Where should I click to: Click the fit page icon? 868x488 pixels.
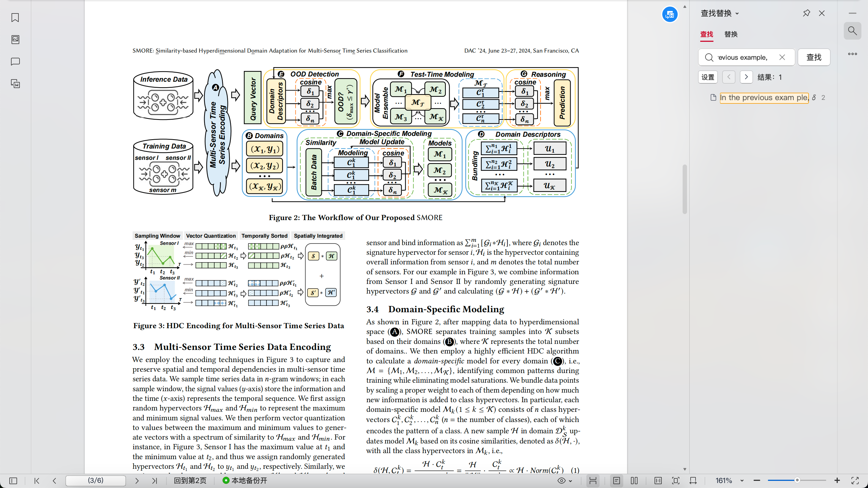tap(675, 481)
